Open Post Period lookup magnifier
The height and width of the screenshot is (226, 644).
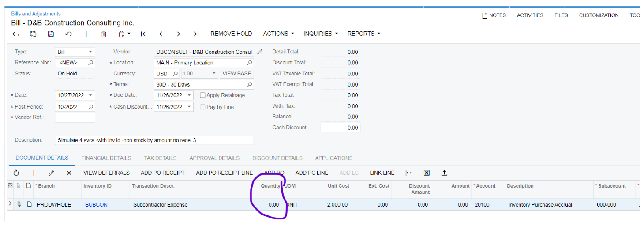pyautogui.click(x=91, y=107)
